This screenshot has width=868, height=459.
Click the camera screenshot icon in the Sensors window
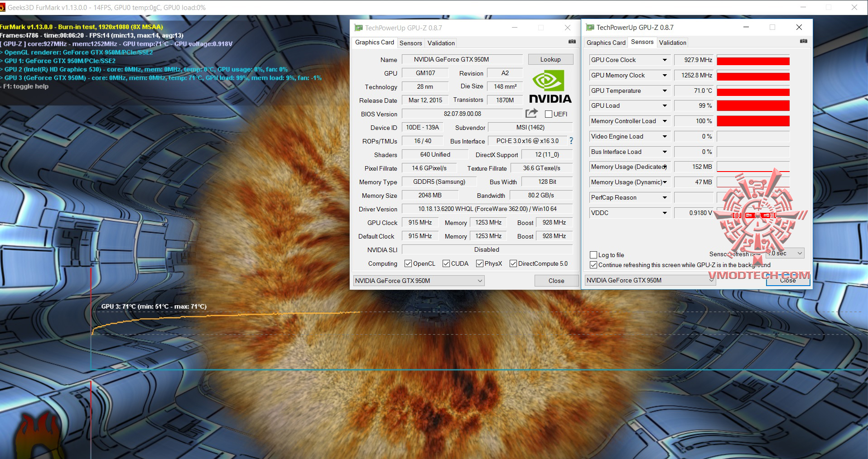804,41
